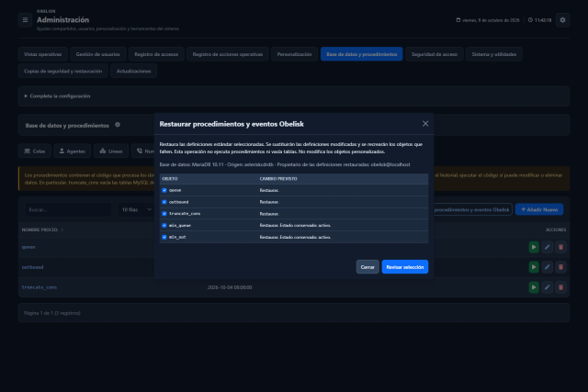Click the clock icon next to 11:42:18

530,20
